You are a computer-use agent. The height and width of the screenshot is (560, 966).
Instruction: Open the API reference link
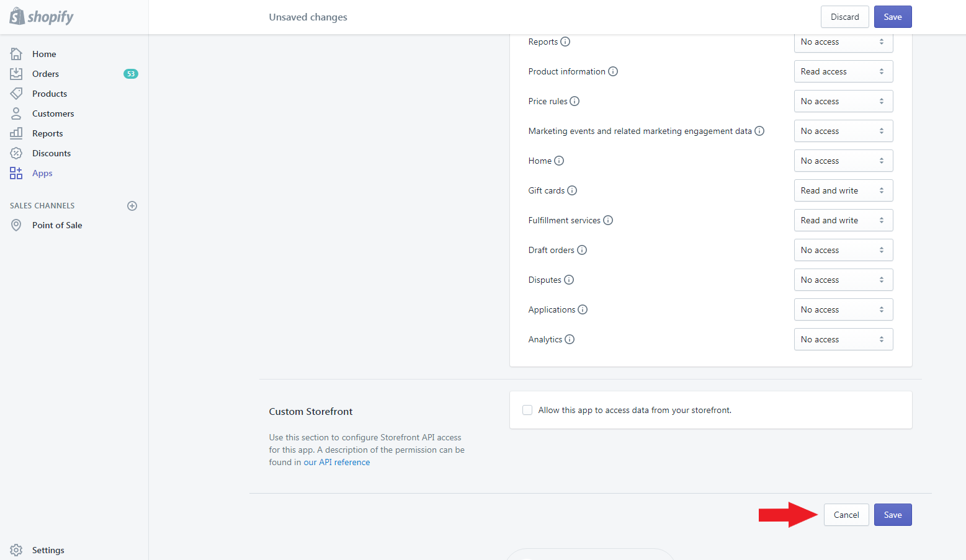[344, 462]
